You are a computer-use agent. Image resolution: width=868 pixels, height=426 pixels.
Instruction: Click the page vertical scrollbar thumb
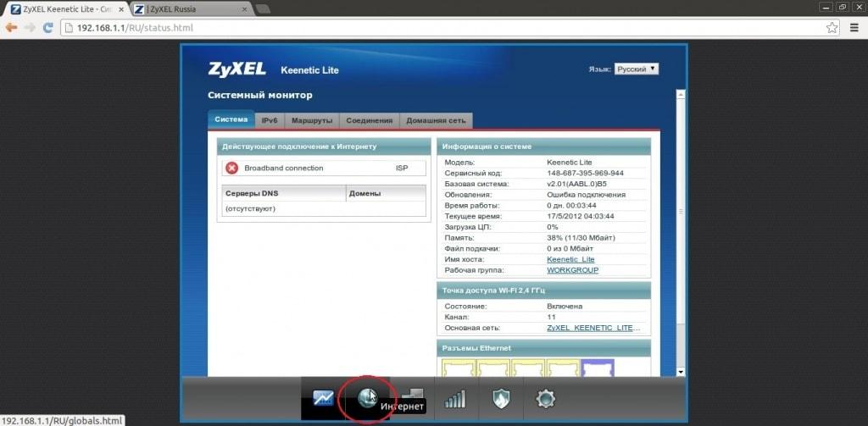[682, 212]
